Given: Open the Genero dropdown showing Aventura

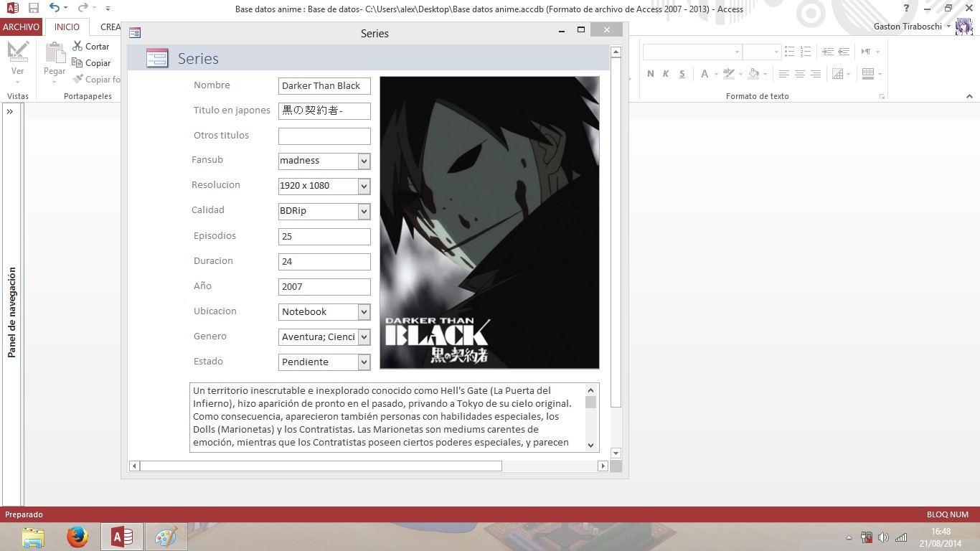Looking at the screenshot, I should [x=364, y=337].
